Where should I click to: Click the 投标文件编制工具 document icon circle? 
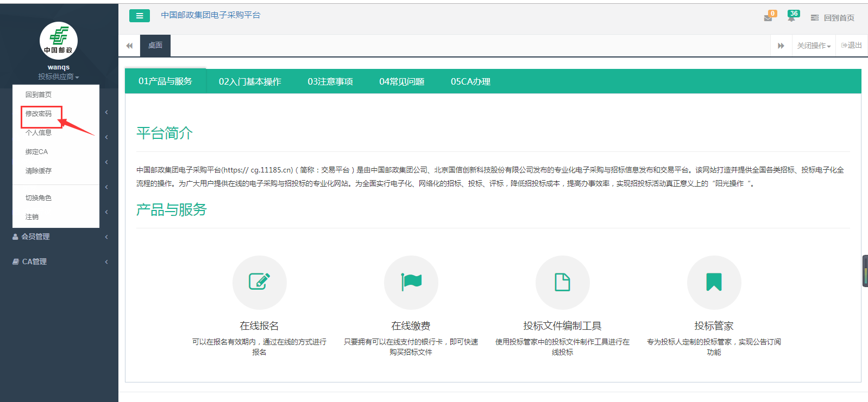563,282
